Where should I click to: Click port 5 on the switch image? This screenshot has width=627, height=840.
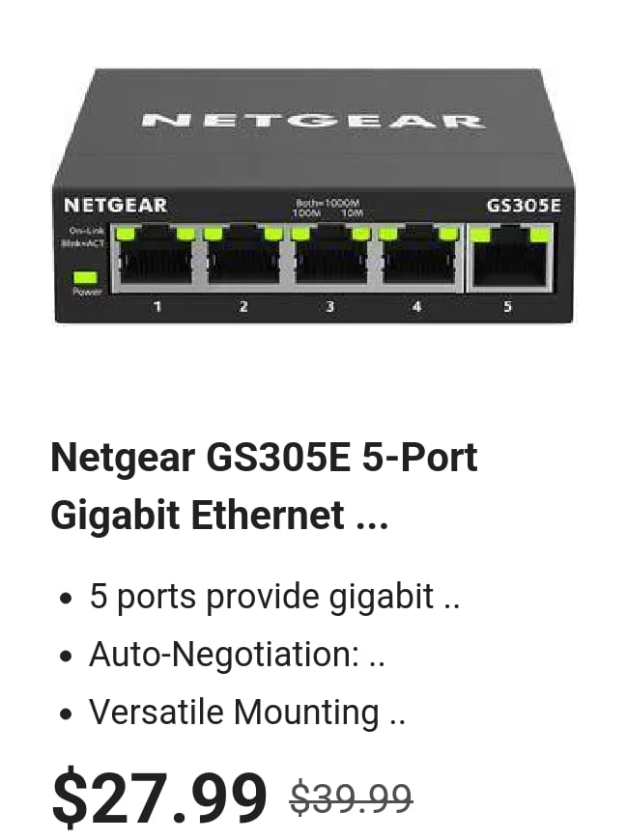tap(511, 257)
